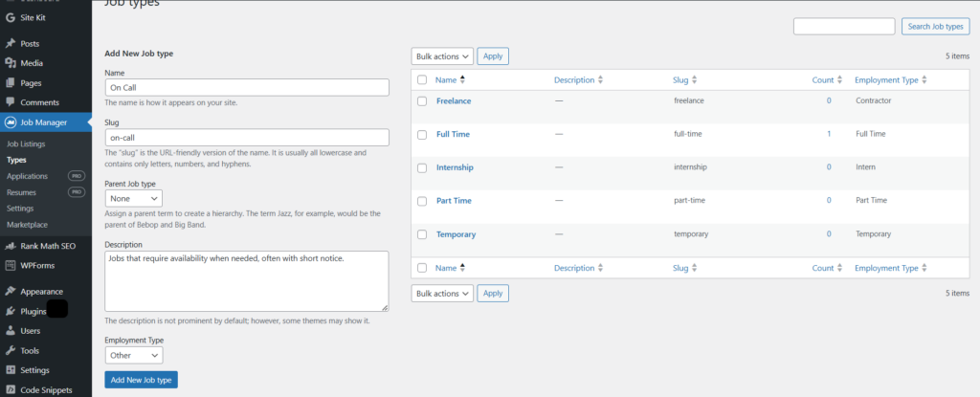Open Appearance paintbrush icon
Viewport: 980px width, 397px height.
tap(10, 292)
